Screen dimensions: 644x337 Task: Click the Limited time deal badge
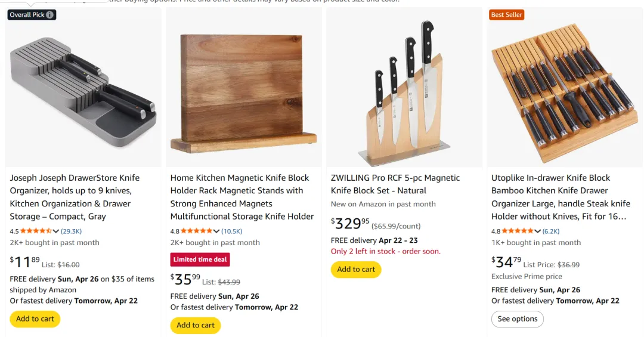tap(200, 259)
